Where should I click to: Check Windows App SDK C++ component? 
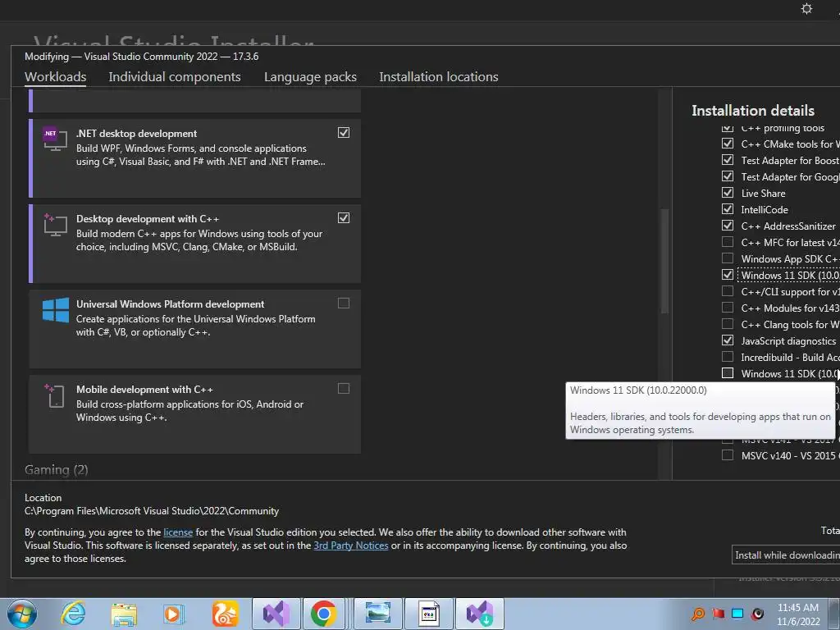[x=728, y=258]
